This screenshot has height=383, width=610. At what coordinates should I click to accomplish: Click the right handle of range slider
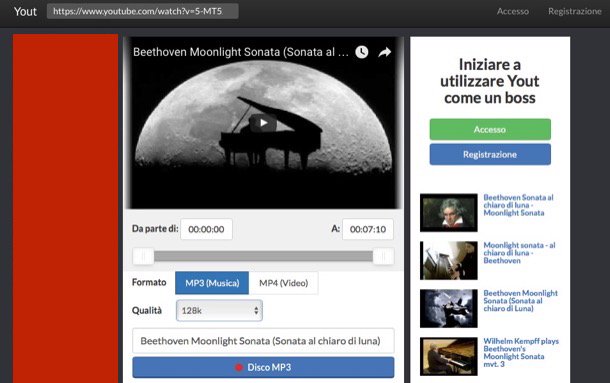coord(383,256)
